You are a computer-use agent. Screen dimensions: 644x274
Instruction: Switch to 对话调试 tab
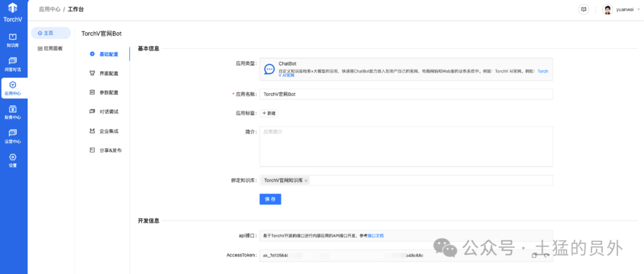coord(105,111)
